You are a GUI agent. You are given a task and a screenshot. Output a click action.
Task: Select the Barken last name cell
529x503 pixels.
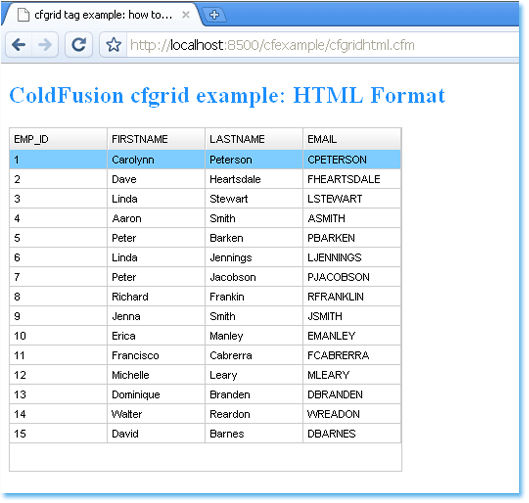[x=254, y=238]
